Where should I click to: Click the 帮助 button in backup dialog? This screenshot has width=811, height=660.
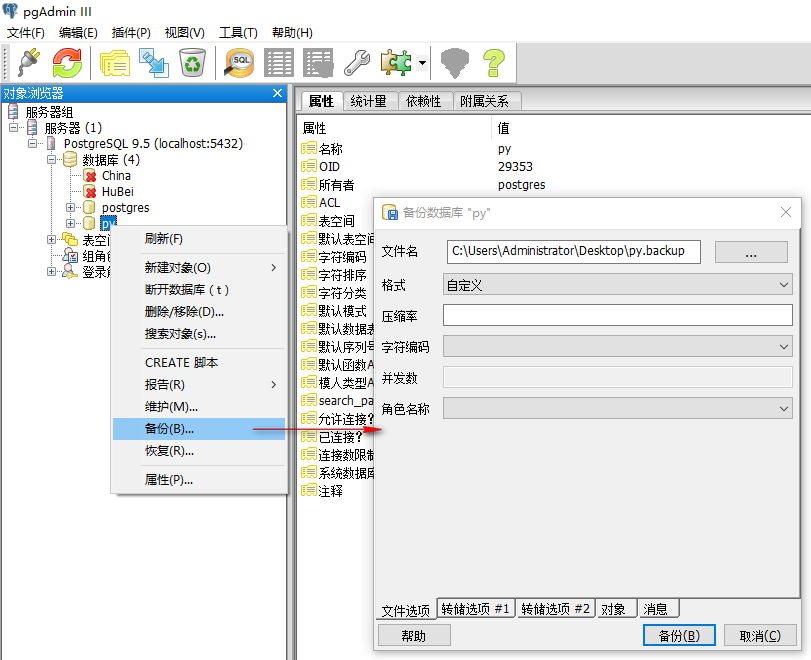pos(414,635)
